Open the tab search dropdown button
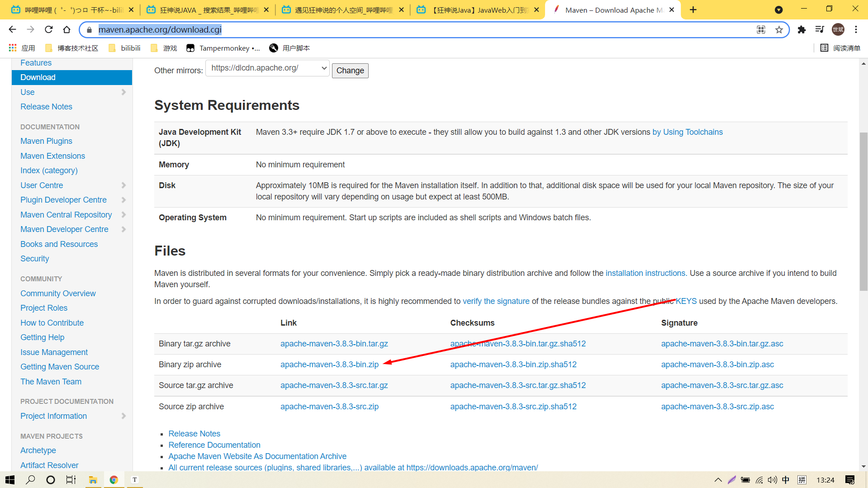 (778, 9)
